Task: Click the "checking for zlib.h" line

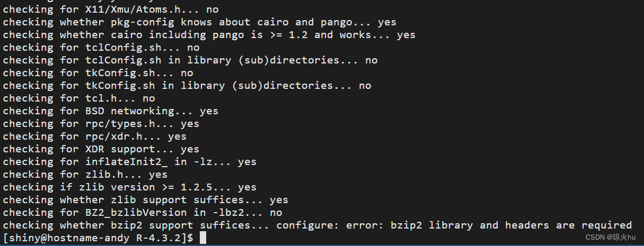Action: [x=85, y=175]
